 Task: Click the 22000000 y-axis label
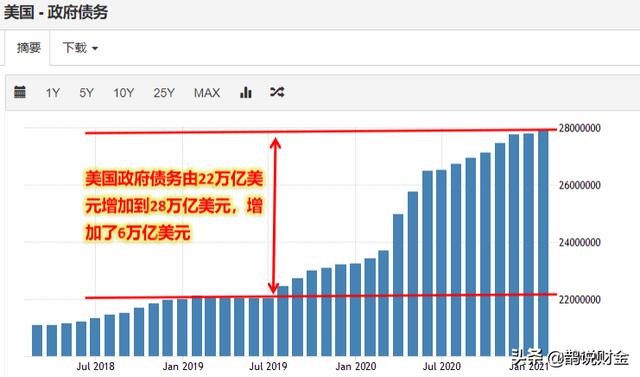coord(580,299)
